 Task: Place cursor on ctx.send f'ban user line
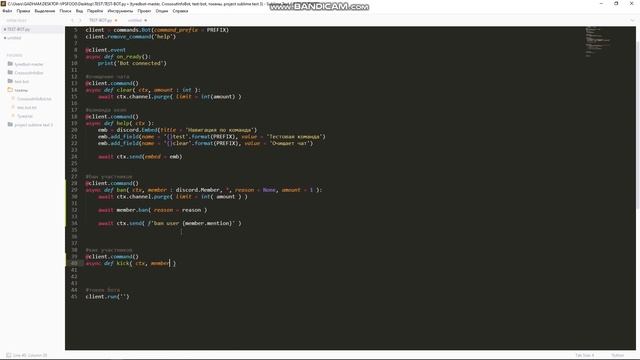pyautogui.click(x=170, y=223)
